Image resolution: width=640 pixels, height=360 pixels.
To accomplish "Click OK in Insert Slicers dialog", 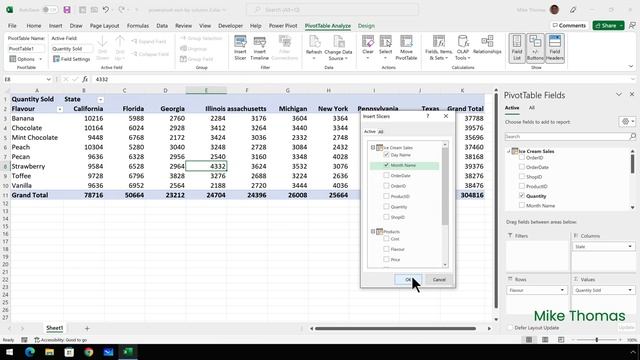I will 408,280.
